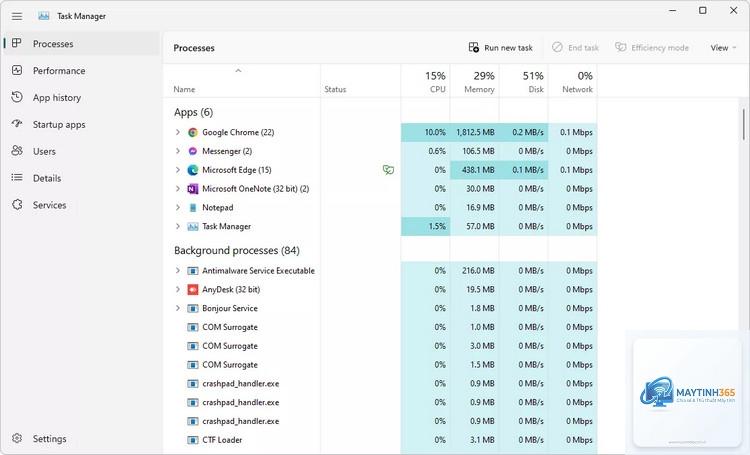Click Antimalware's 216.0 MB memory cell
Viewport: 750px width, 455px height.
[474, 271]
